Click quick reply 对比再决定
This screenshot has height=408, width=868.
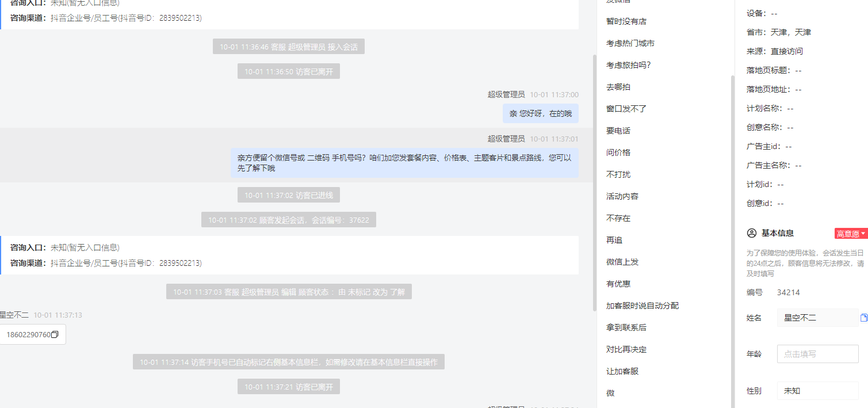tap(626, 349)
